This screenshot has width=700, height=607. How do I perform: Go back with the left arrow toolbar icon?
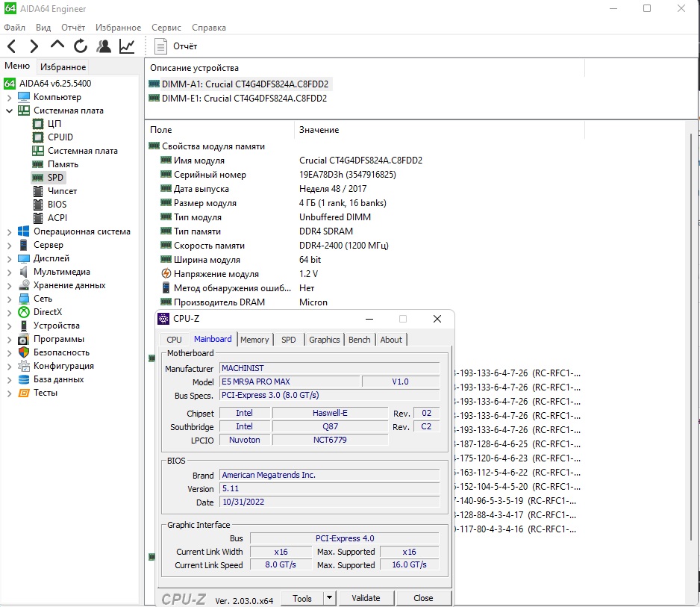[x=12, y=46]
